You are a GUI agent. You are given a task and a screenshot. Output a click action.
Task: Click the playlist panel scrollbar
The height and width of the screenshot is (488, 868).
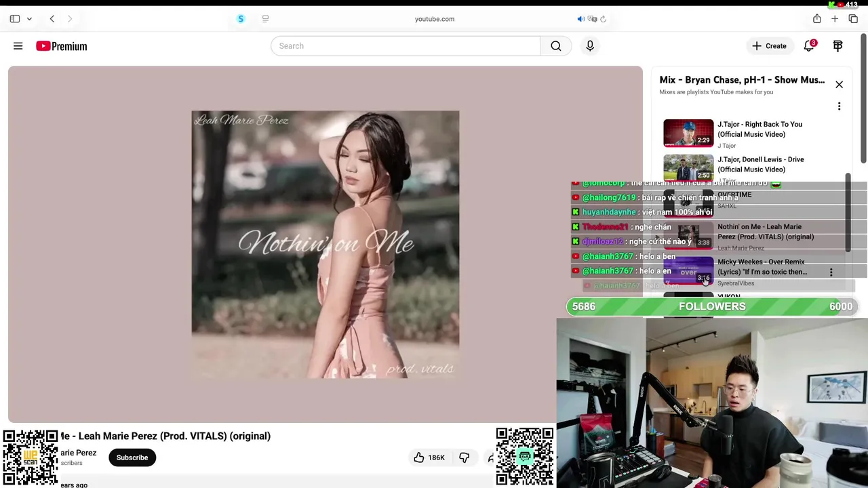(848, 213)
